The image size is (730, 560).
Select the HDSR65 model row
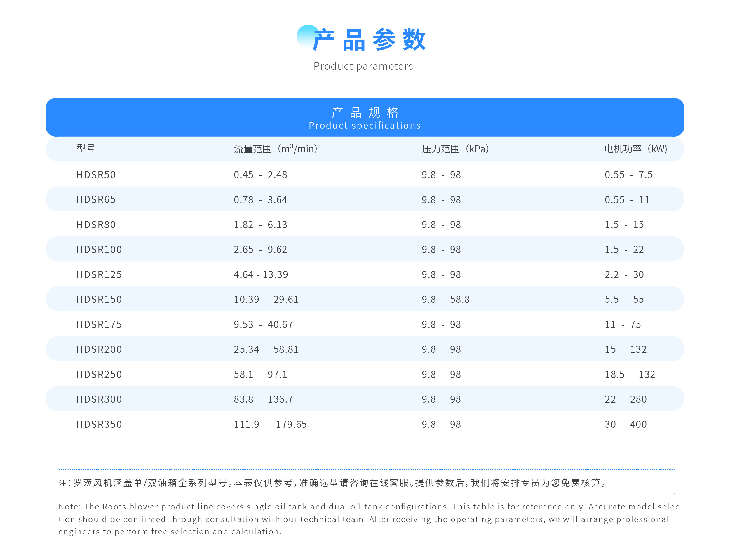click(x=96, y=199)
